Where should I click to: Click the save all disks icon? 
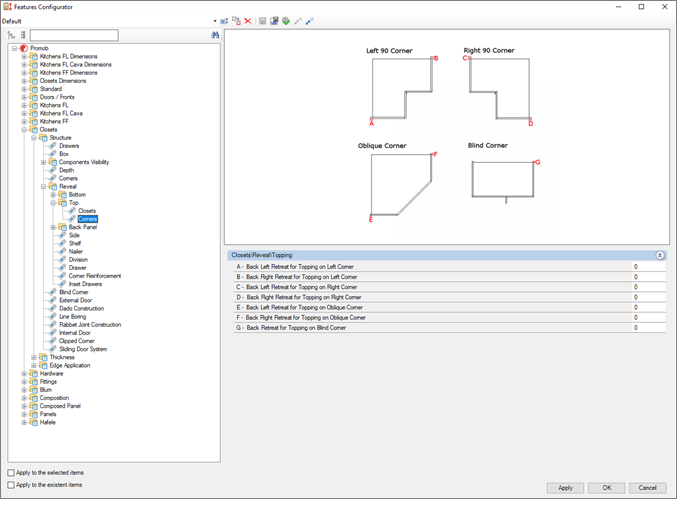(275, 21)
